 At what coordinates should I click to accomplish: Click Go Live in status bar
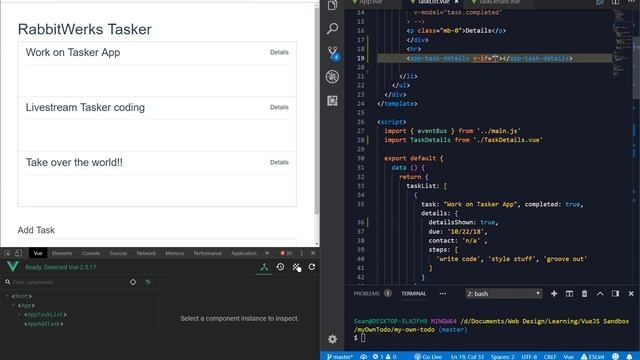pyautogui.click(x=428, y=356)
